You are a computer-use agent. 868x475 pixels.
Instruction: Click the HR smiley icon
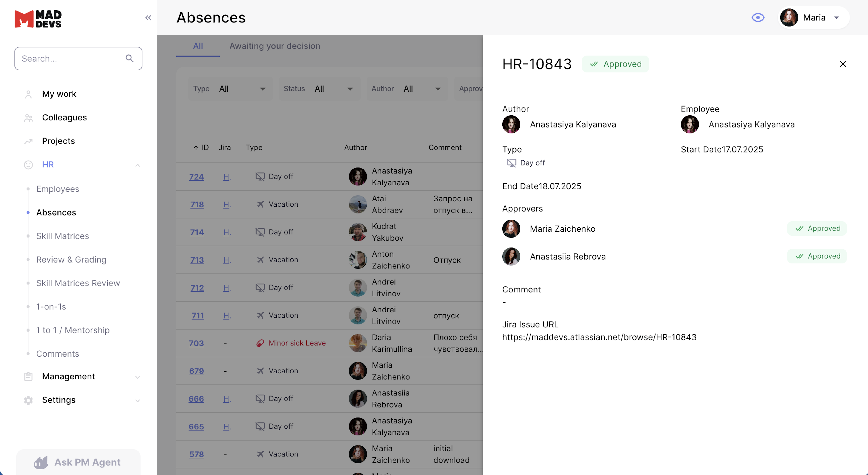tap(28, 165)
